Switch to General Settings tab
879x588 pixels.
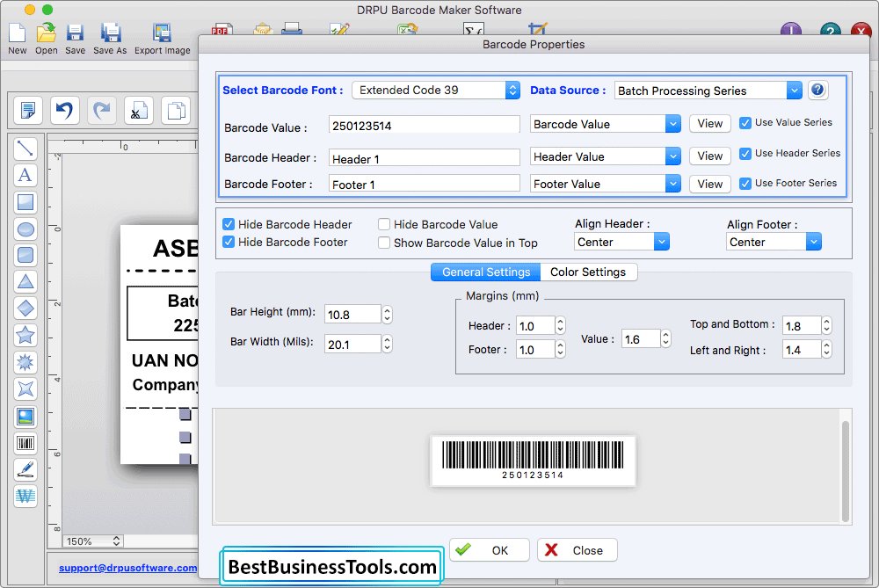click(x=485, y=272)
